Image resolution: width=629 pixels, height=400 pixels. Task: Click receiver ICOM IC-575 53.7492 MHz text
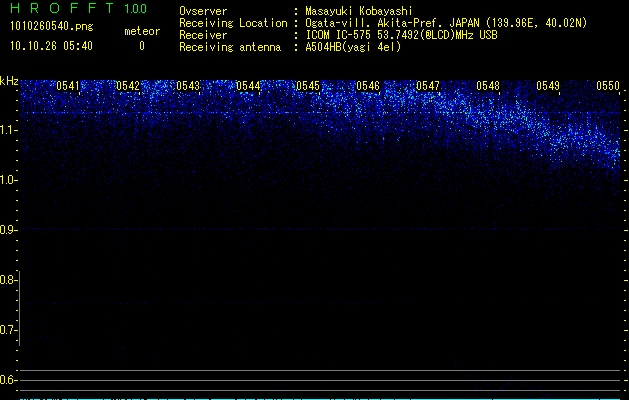401,35
